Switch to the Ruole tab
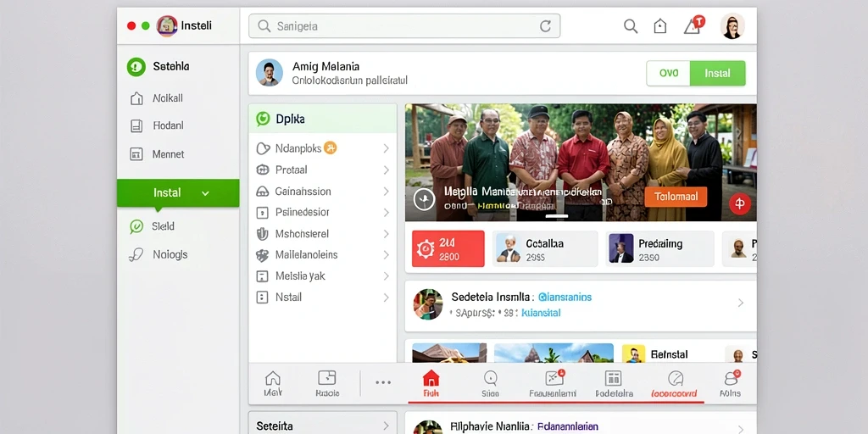Viewport: 868px width, 434px height. pos(327,384)
